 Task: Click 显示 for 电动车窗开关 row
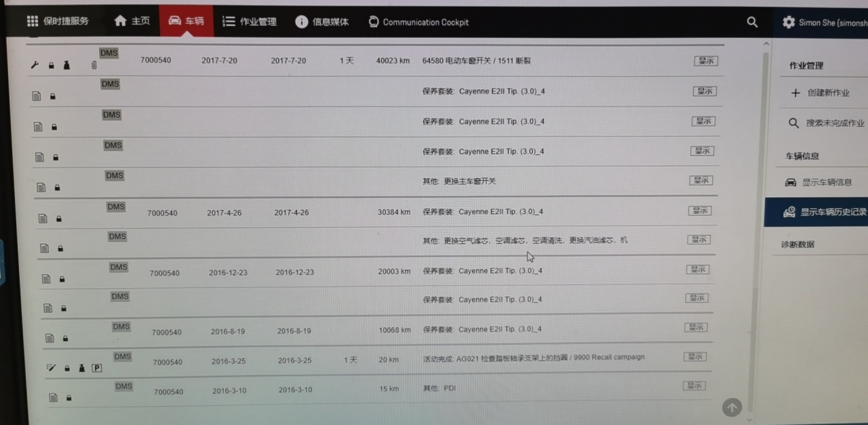click(706, 61)
